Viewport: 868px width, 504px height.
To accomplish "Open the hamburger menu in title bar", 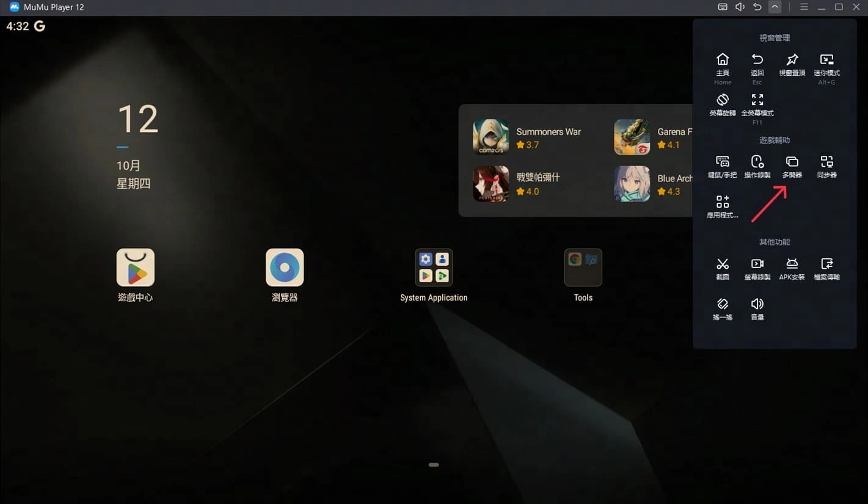I will tap(804, 7).
